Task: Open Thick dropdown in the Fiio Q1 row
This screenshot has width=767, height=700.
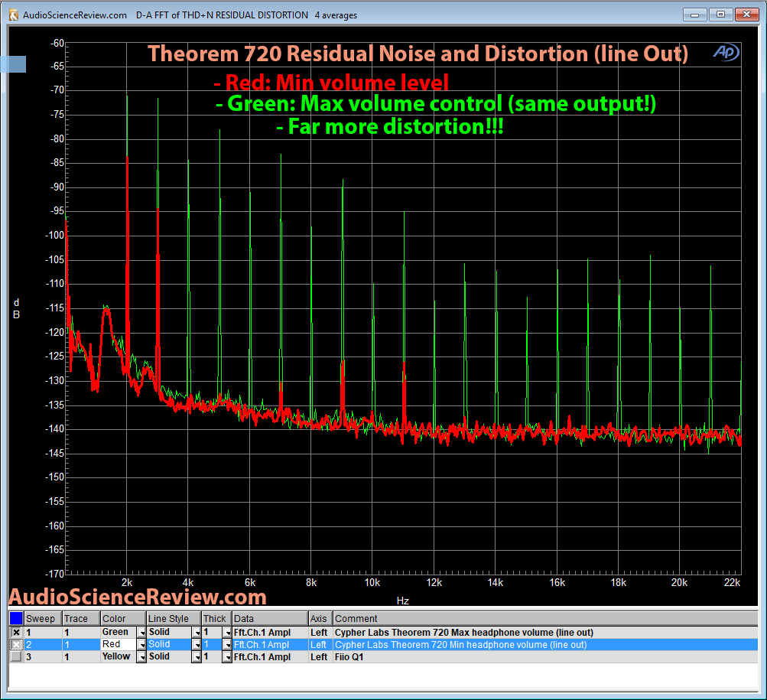Action: tap(227, 657)
